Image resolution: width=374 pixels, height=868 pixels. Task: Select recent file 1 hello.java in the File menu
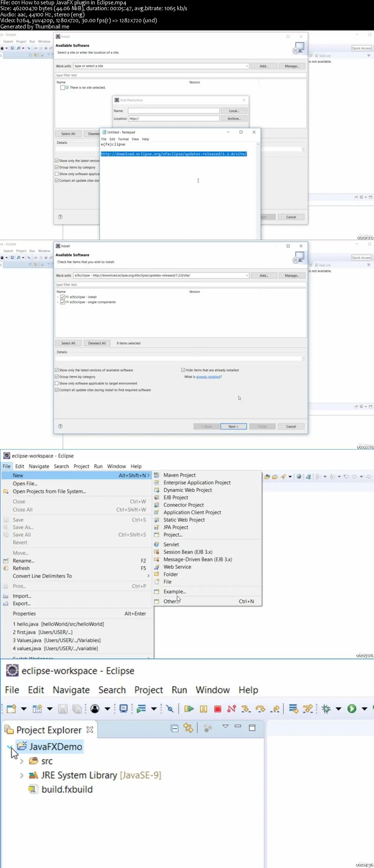(x=58, y=624)
